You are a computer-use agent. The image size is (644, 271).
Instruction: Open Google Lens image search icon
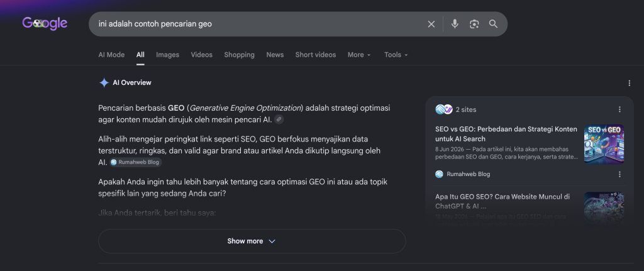point(474,25)
